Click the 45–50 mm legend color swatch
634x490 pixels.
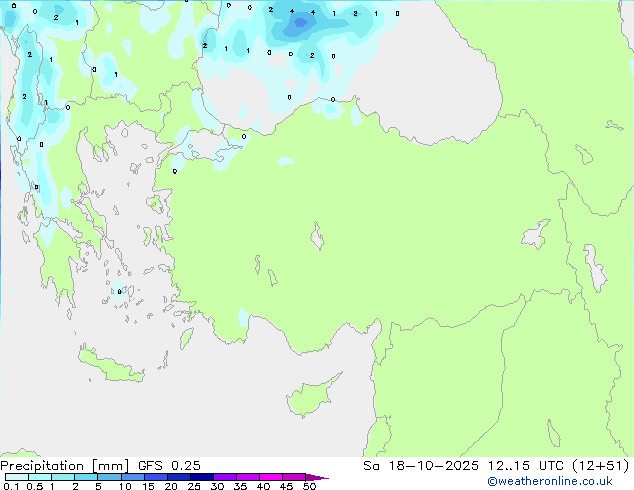tap(294, 477)
